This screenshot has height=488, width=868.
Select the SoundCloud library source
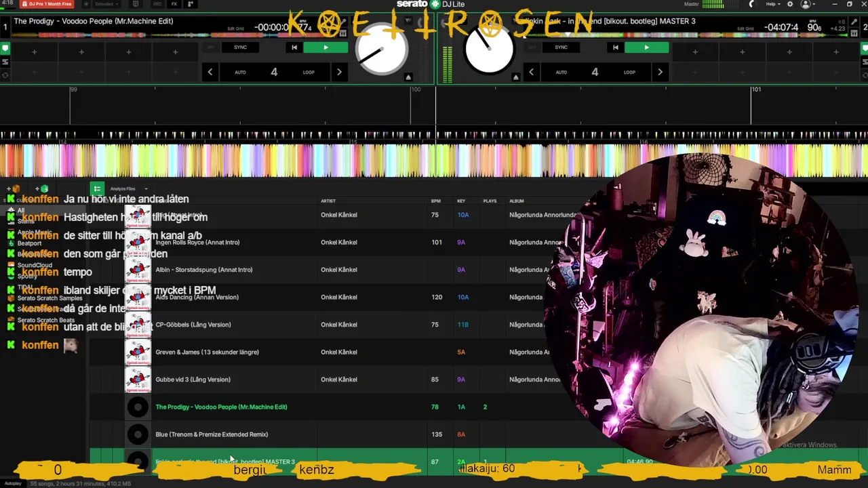[x=35, y=265]
